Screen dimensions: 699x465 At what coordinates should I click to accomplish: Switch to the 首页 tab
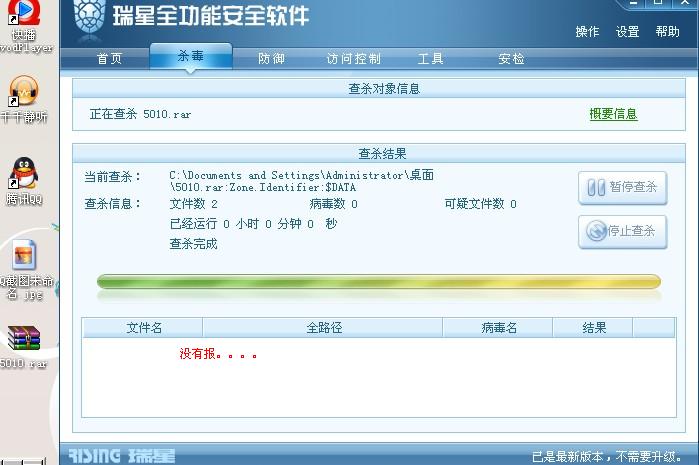[x=109, y=58]
